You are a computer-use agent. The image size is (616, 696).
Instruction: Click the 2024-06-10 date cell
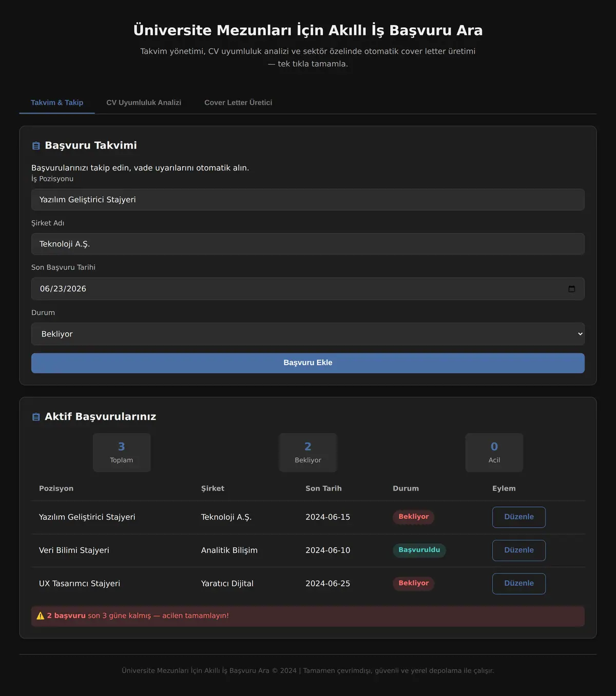click(x=328, y=550)
